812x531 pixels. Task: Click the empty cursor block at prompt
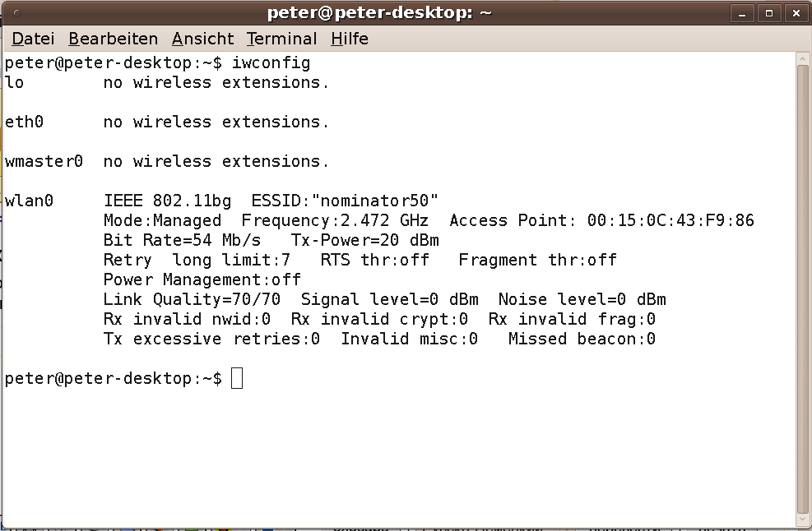tap(237, 378)
